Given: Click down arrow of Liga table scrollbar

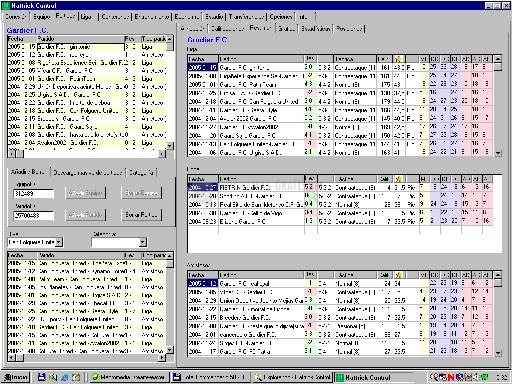Looking at the screenshot, I should 498,153.
